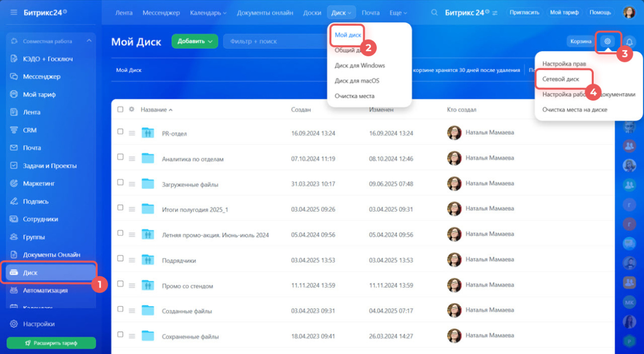Expand the Еще menu in top bar

point(398,13)
